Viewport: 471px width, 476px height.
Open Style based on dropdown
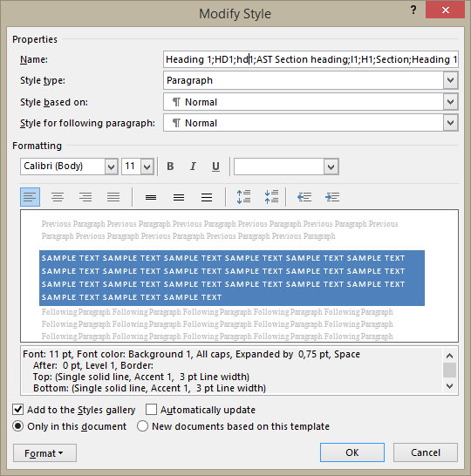click(x=450, y=102)
